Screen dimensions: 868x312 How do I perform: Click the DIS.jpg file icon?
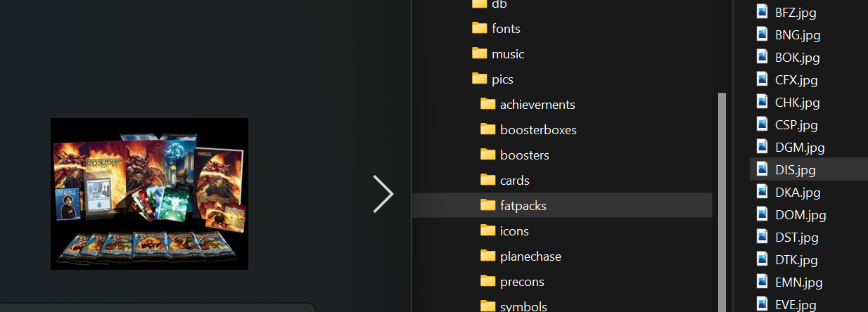[x=762, y=169]
